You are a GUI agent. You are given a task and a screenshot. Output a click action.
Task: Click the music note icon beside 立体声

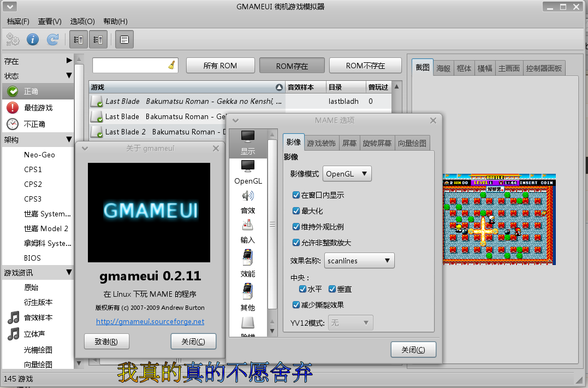(x=14, y=333)
